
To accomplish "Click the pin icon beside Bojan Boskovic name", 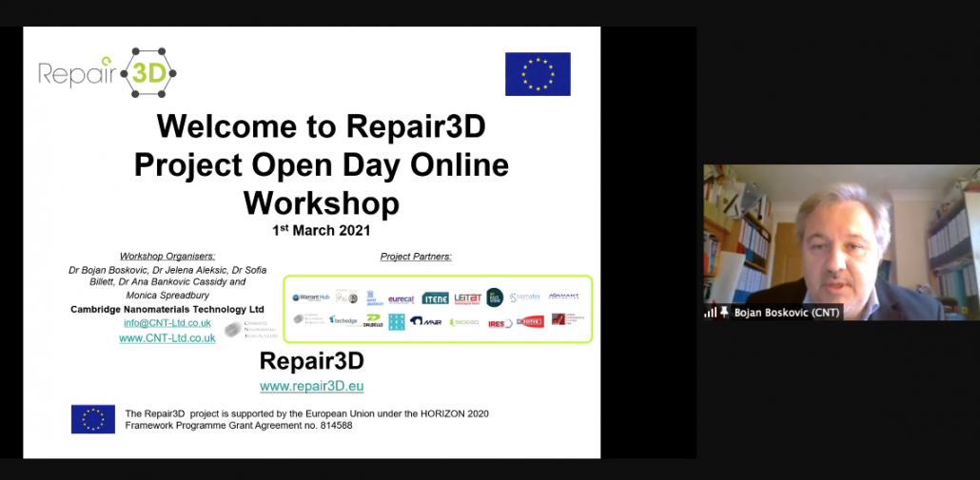I will coord(724,312).
